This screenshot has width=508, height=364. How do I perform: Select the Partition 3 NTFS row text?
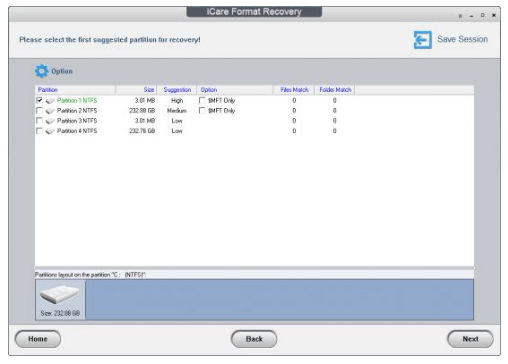click(x=77, y=121)
